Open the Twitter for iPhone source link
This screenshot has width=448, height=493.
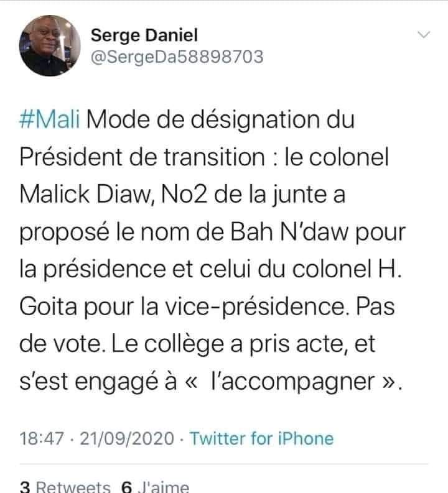point(261,438)
